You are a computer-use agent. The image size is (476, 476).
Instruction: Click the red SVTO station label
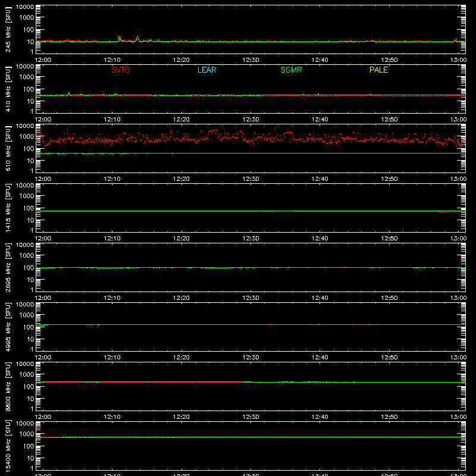click(121, 70)
